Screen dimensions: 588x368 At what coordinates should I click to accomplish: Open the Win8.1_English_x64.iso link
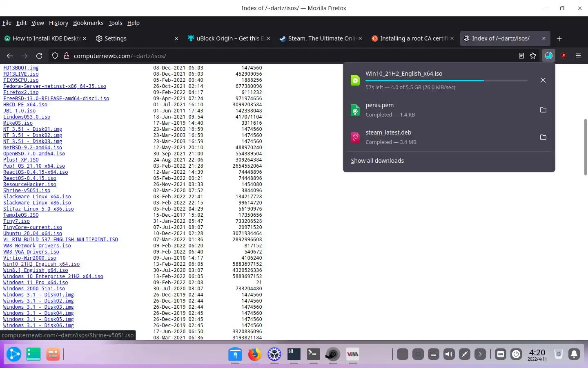(x=36, y=270)
